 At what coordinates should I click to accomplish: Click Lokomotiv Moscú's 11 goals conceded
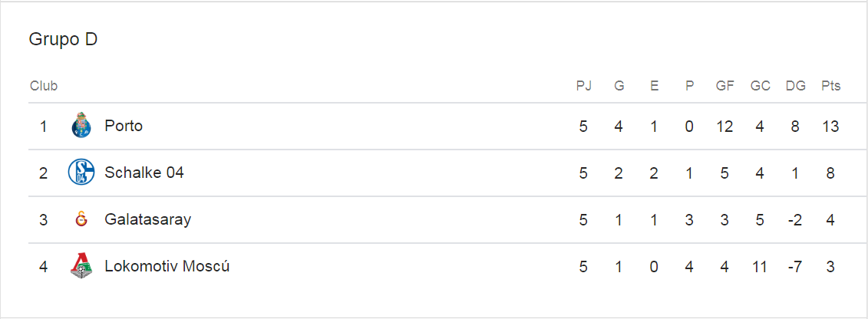[x=760, y=266]
